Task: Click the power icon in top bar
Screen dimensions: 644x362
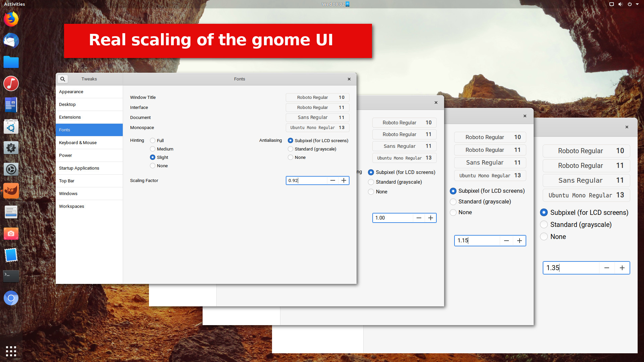Action: coord(630,4)
